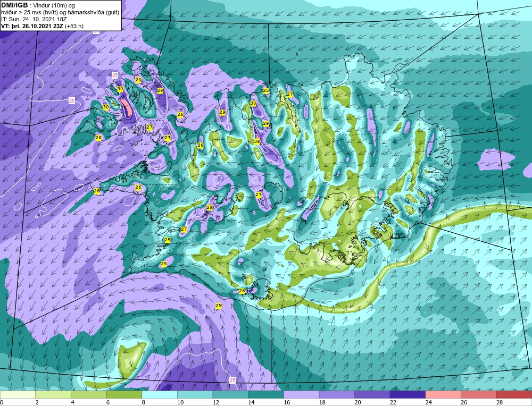Image resolution: width=532 pixels, height=406 pixels.
Task: Click the '22' tick label on the legend
Action: (393, 402)
